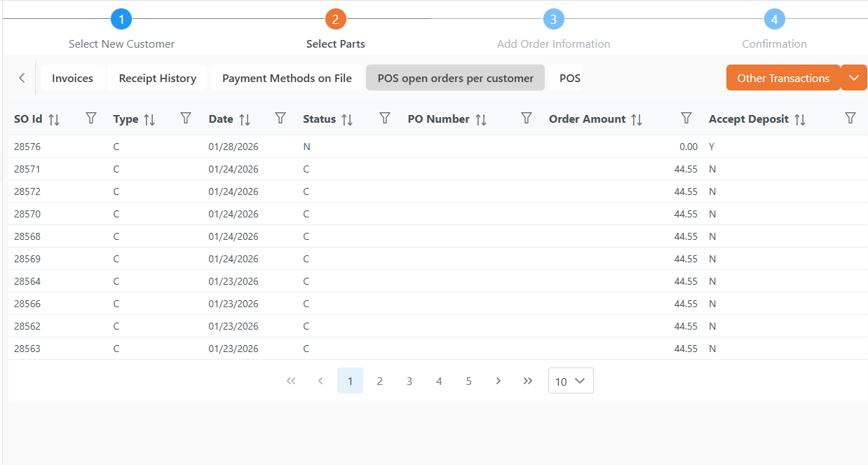
Task: Open the filter for the Type column
Action: coord(185,119)
